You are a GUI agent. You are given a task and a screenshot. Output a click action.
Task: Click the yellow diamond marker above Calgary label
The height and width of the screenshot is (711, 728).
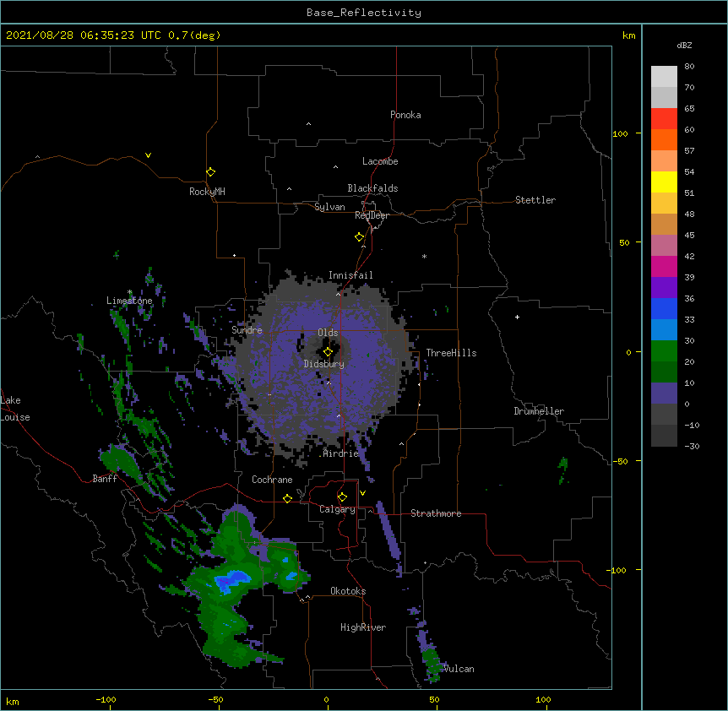tap(342, 497)
